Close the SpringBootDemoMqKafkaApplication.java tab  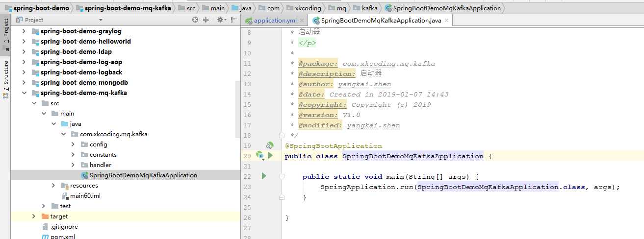coord(446,21)
